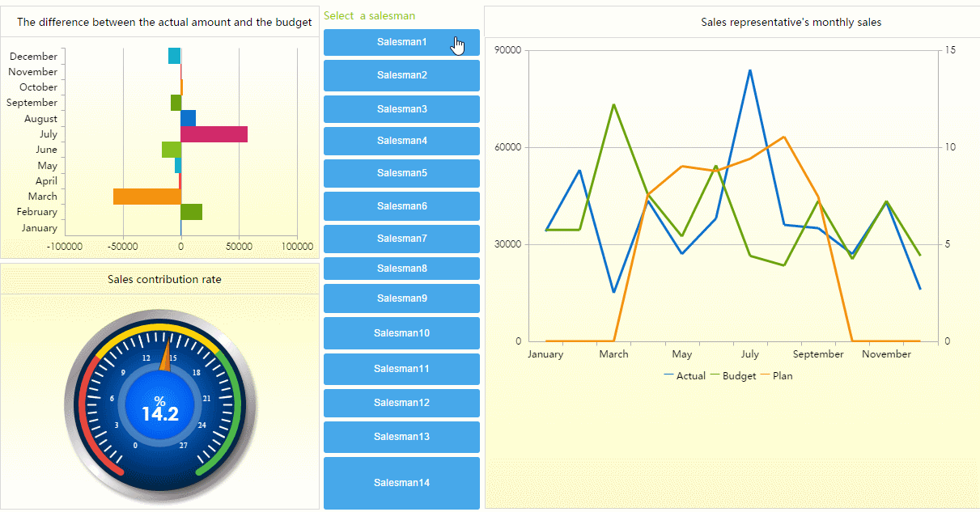The width and height of the screenshot is (980, 512).
Task: Click "November" on the line chart axis
Action: click(886, 354)
